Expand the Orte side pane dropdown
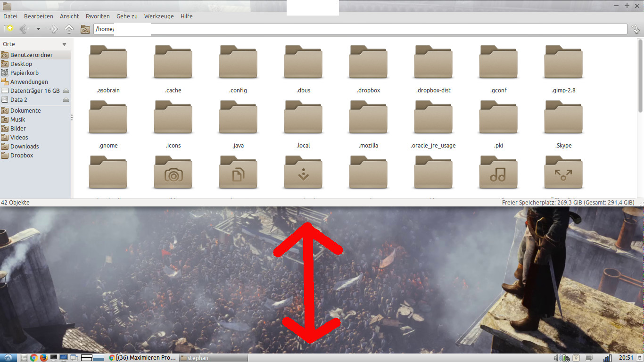This screenshot has height=362, width=644. (65, 44)
